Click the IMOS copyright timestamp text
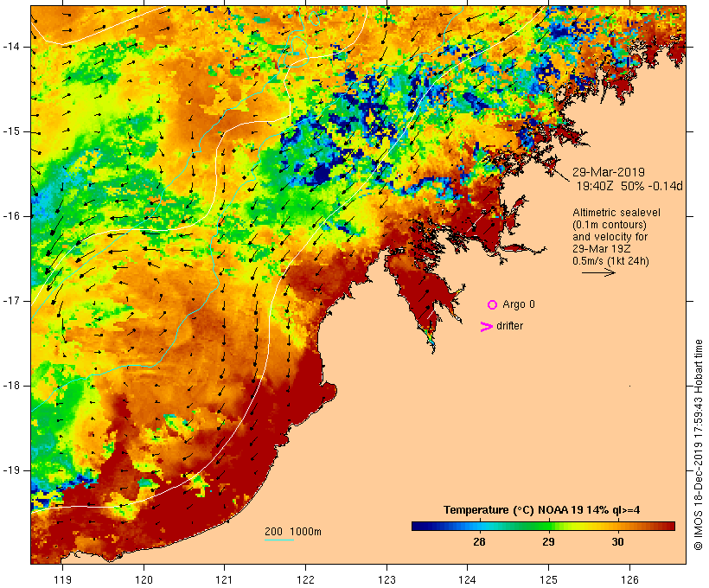Image resolution: width=709 pixels, height=588 pixels. click(698, 445)
